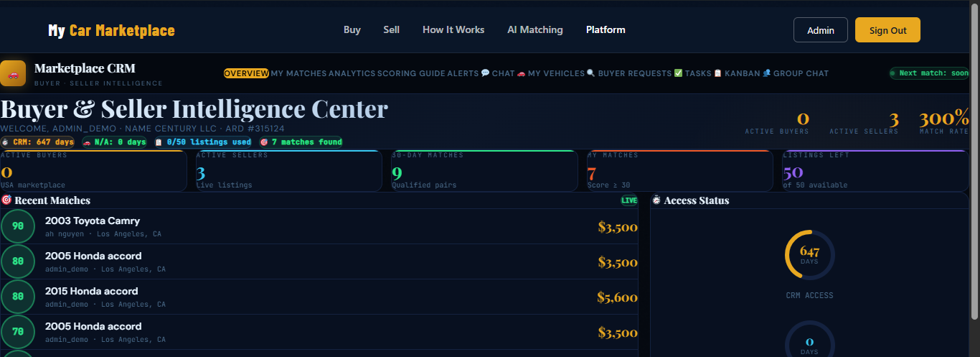The width and height of the screenshot is (980, 357).
Task: Click the Marketplace CRM car logo icon
Action: (x=13, y=73)
